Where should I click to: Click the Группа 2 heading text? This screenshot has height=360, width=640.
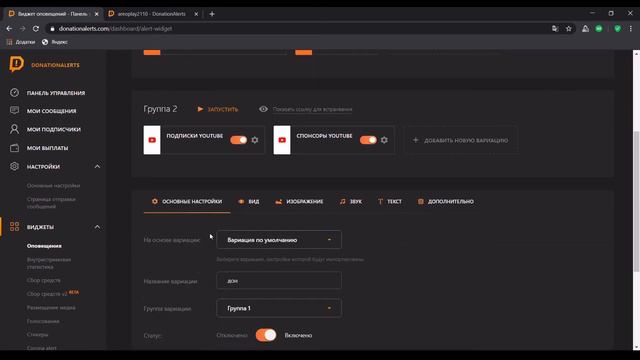(x=160, y=109)
